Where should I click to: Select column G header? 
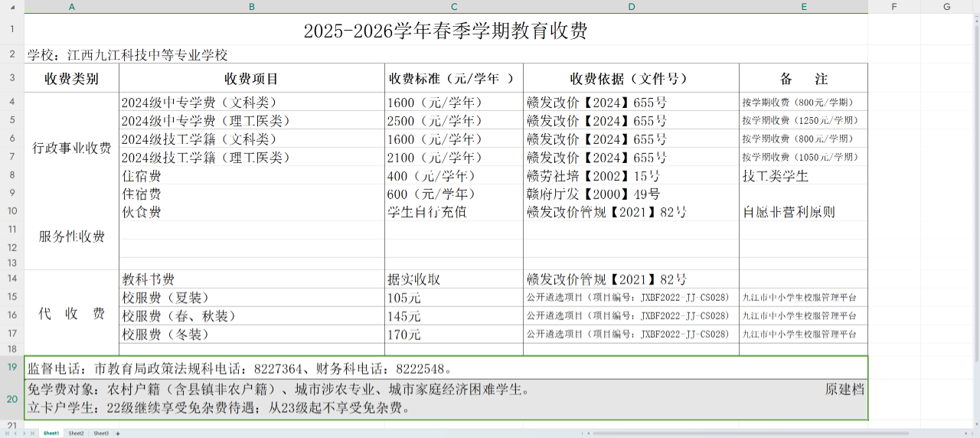coord(946,7)
